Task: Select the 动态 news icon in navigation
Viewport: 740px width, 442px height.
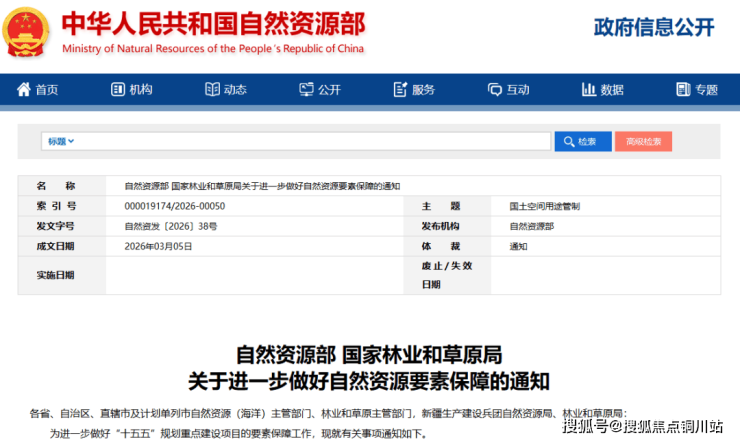Action: click(211, 90)
